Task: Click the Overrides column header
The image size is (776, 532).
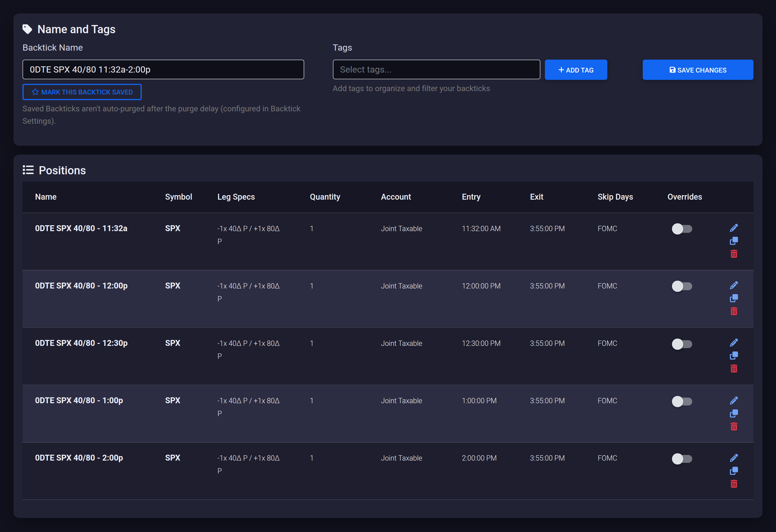Action: click(685, 197)
